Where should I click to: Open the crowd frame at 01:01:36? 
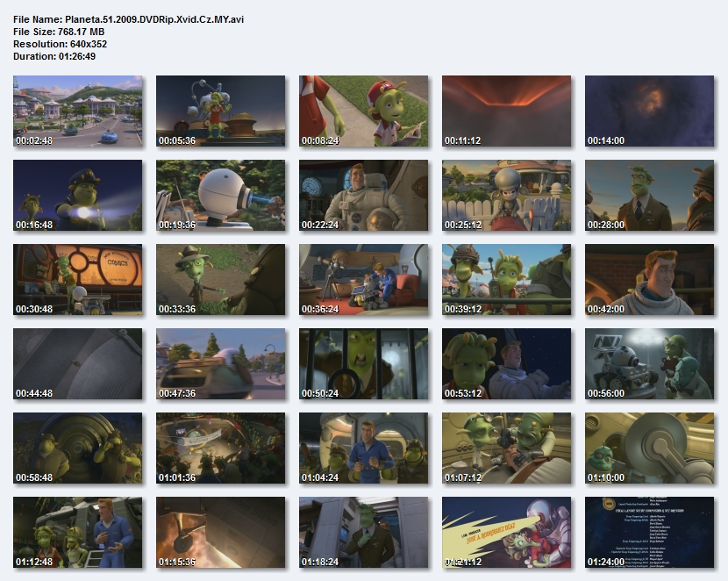[220, 448]
